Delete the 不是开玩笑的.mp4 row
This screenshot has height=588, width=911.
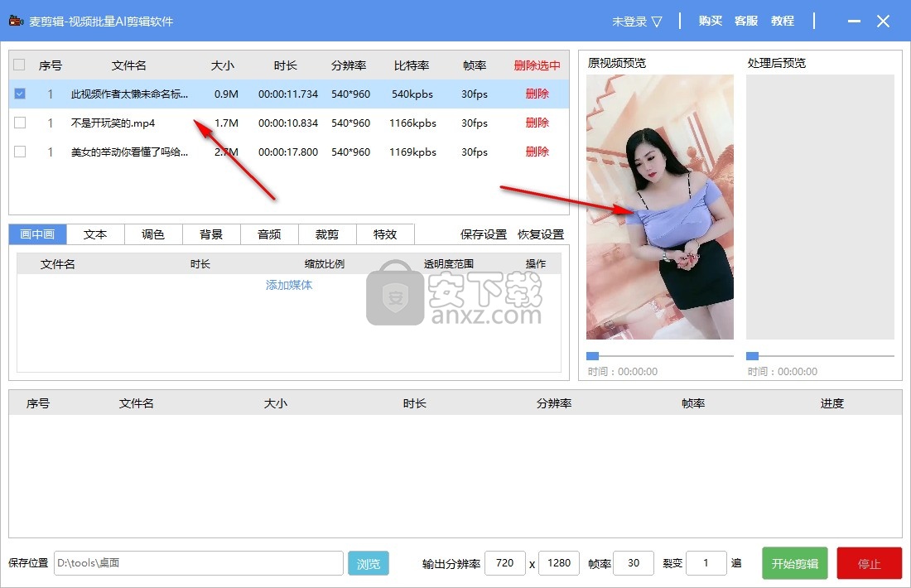[537, 123]
